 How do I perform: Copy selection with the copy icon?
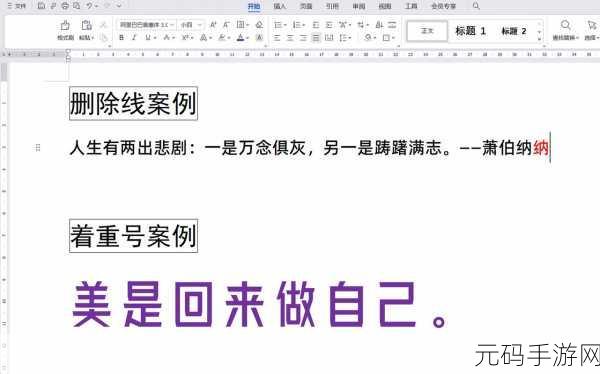[x=103, y=38]
